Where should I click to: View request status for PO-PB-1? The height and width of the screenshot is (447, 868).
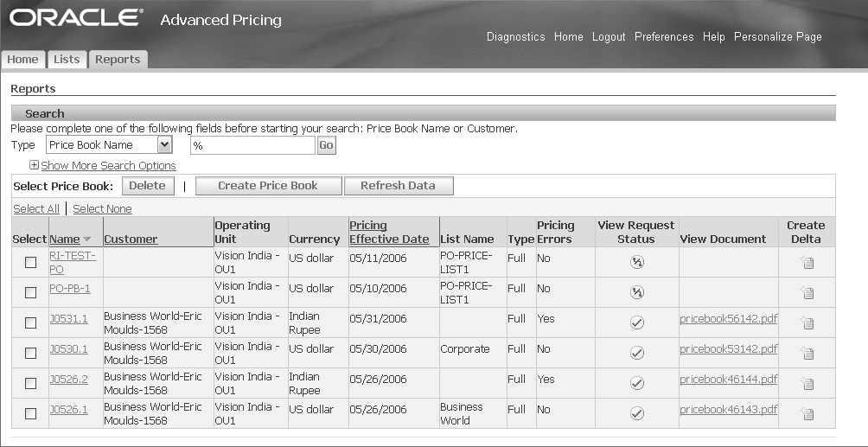click(636, 292)
